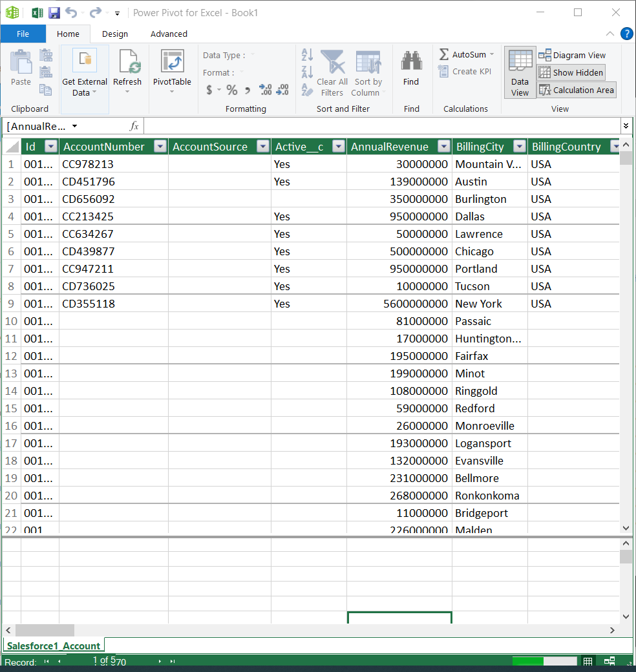636x672 pixels.
Task: Click the Paste icon in Clipboard
Action: point(21,63)
